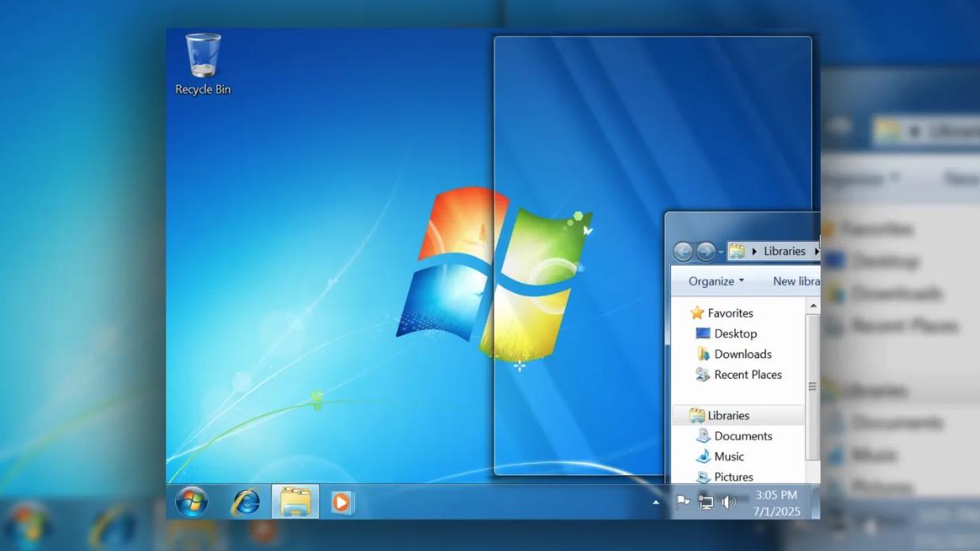This screenshot has height=551, width=980.
Task: Open the Organize dropdown menu
Action: pos(716,281)
